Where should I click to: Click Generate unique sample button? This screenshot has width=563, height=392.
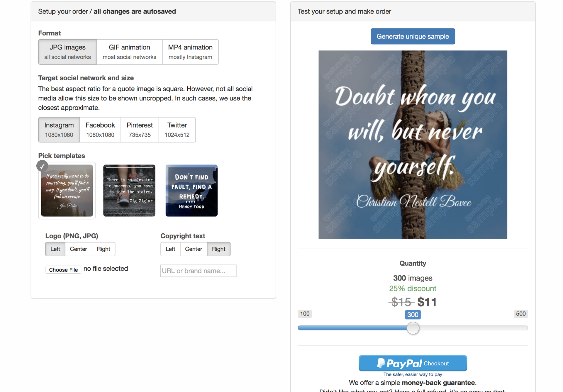pyautogui.click(x=412, y=36)
